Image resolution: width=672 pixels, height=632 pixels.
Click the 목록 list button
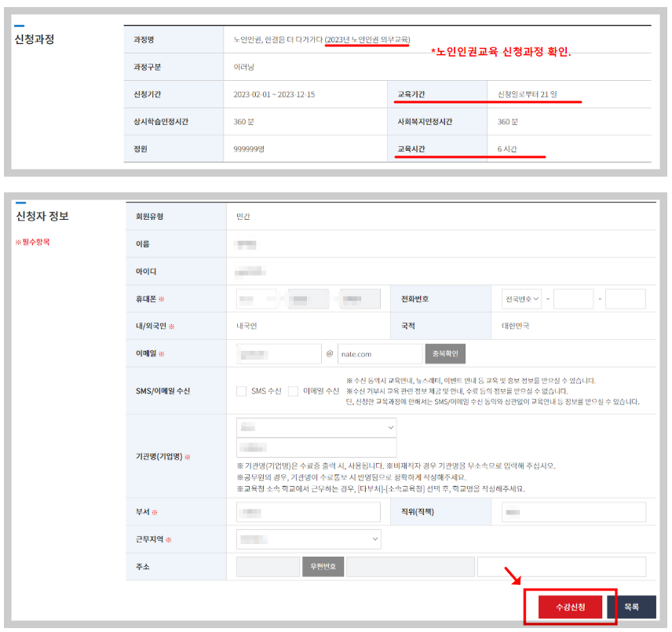coord(631,607)
